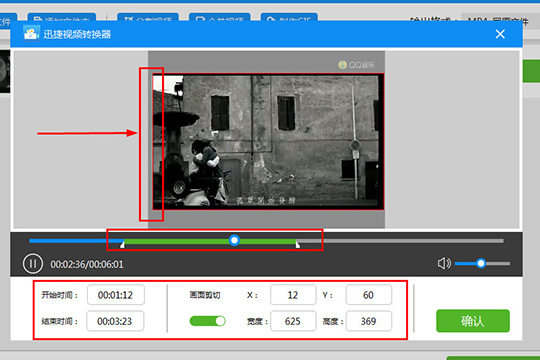Edit the crop Y value field
Screen dimensions: 540x360
click(x=368, y=295)
